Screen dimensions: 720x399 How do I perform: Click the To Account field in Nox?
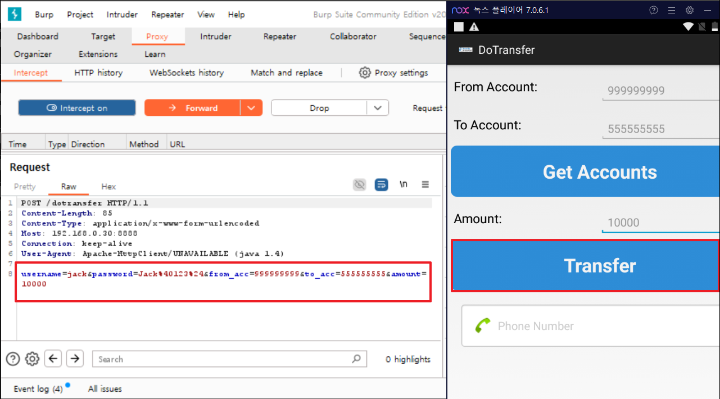coord(661,129)
